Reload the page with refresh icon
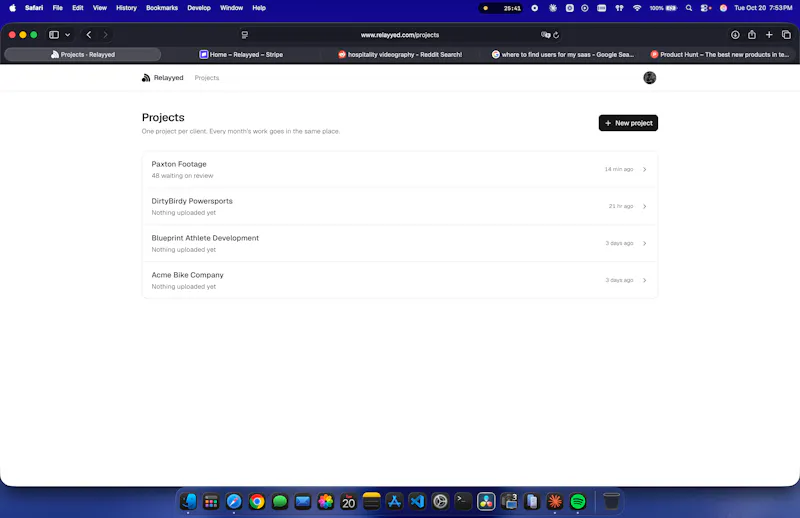This screenshot has width=800, height=518. point(556,35)
